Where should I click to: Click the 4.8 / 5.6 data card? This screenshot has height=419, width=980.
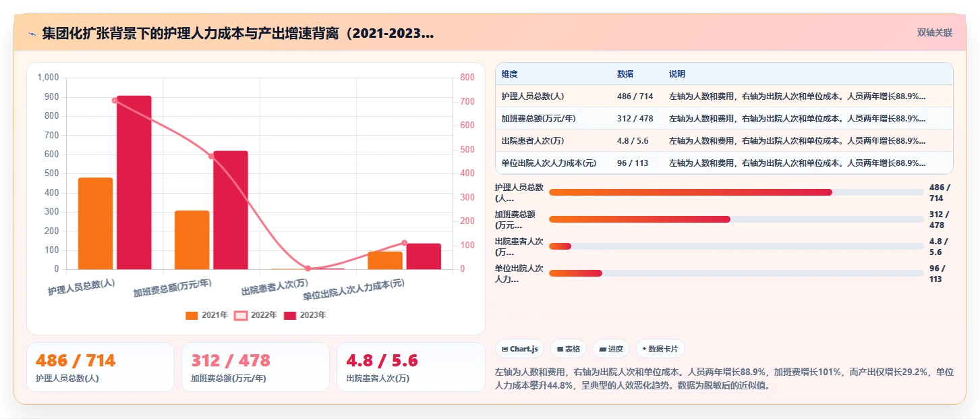pyautogui.click(x=411, y=367)
